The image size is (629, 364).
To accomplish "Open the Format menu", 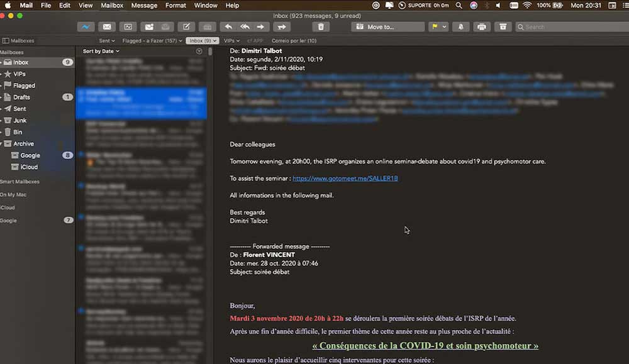I will coord(175,5).
